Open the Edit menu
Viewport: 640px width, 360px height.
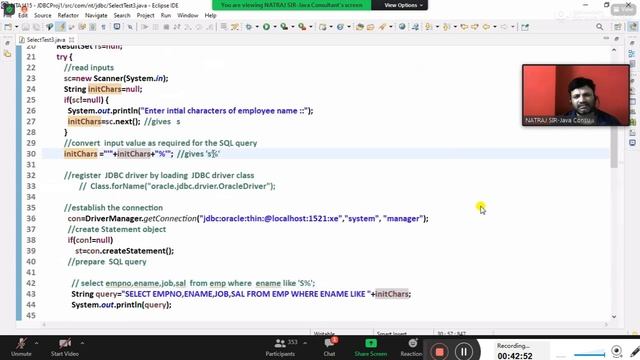pyautogui.click(x=23, y=16)
